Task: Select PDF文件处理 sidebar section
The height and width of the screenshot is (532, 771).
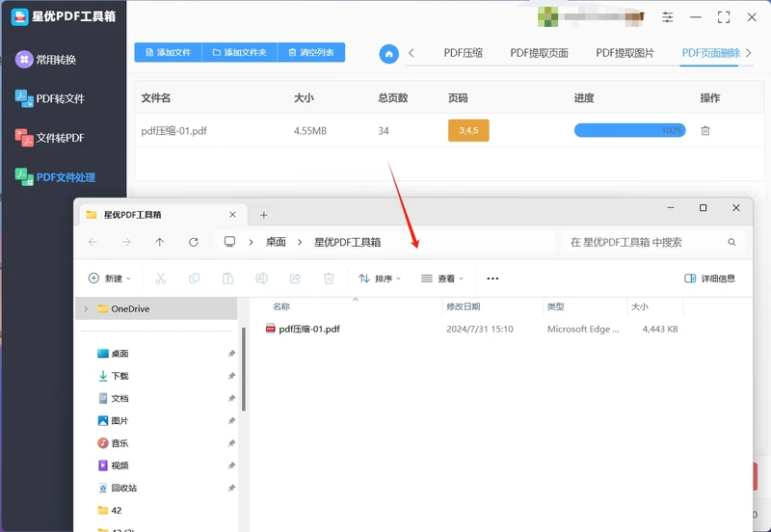Action: (x=55, y=177)
